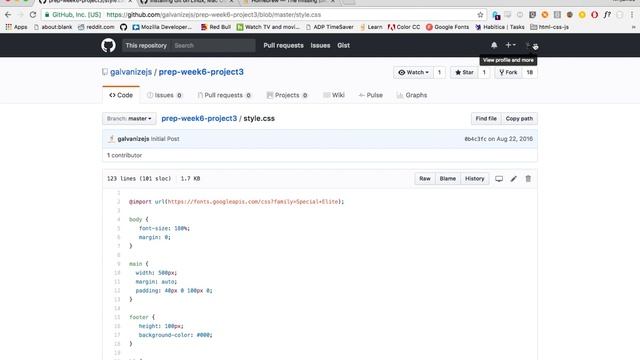Click the f? font extension icon

(x=607, y=15)
